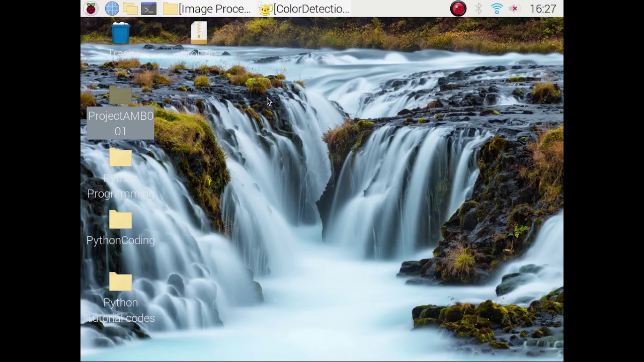
Task: Select the Python Programming folder icon
Action: (x=121, y=157)
